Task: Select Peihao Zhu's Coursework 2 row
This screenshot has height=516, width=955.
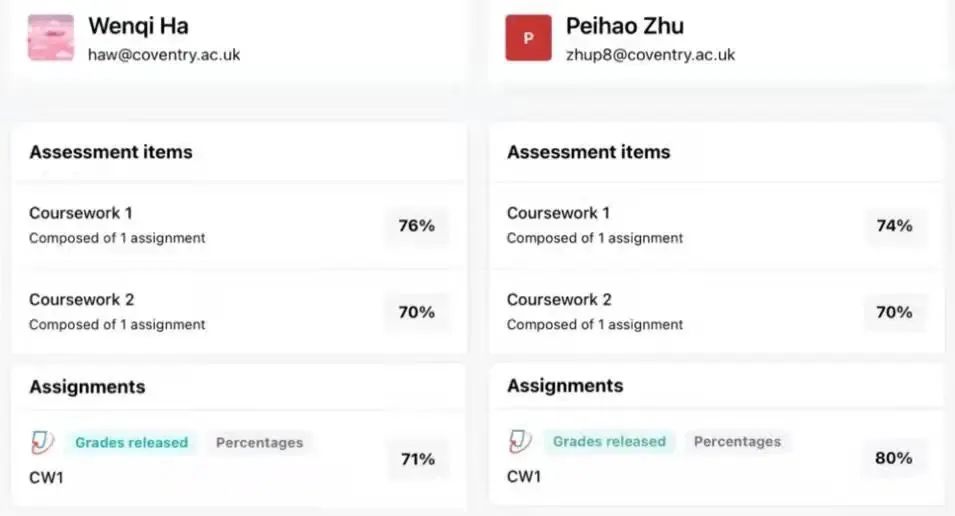Action: (x=716, y=311)
